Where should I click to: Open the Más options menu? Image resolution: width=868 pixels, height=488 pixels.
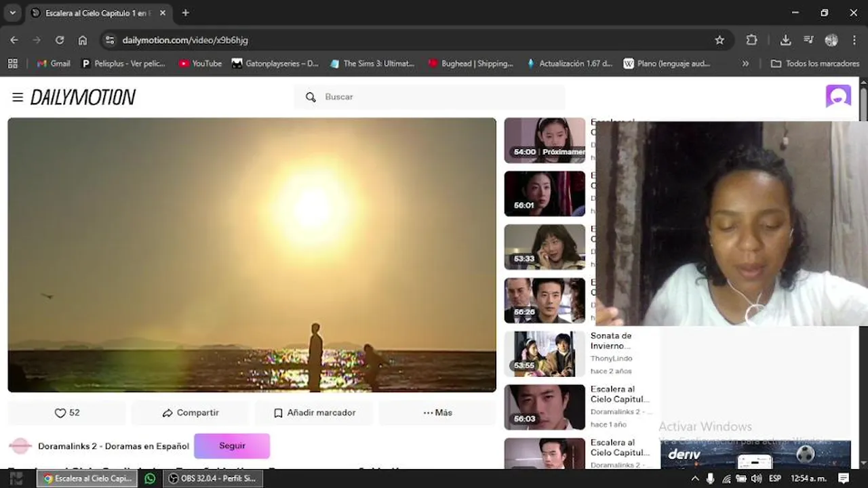(x=437, y=413)
